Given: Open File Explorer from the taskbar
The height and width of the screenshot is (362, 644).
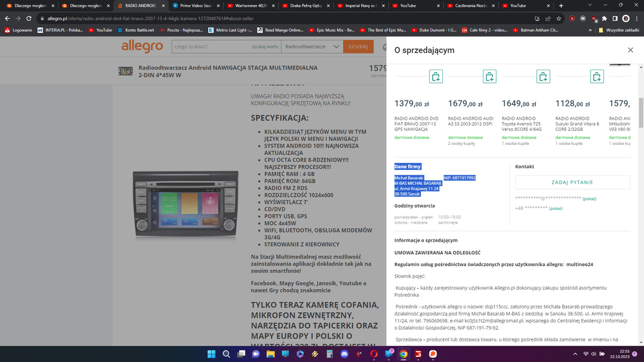Looking at the screenshot, I should (x=270, y=354).
